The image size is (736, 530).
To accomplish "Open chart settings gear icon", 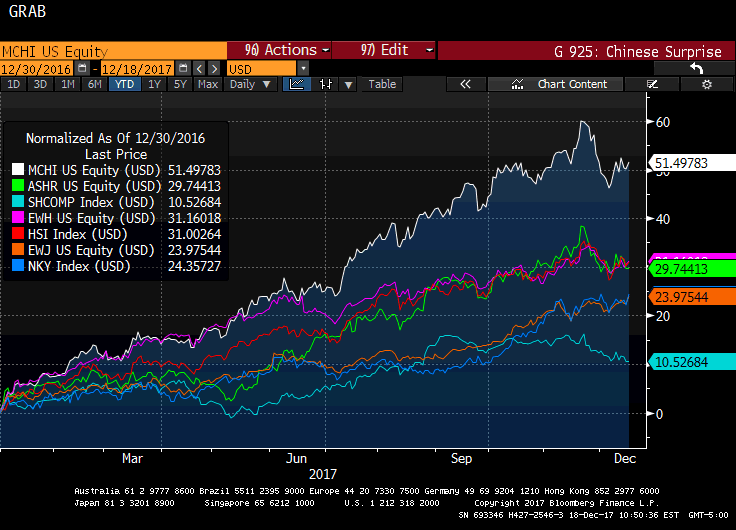I will [706, 84].
